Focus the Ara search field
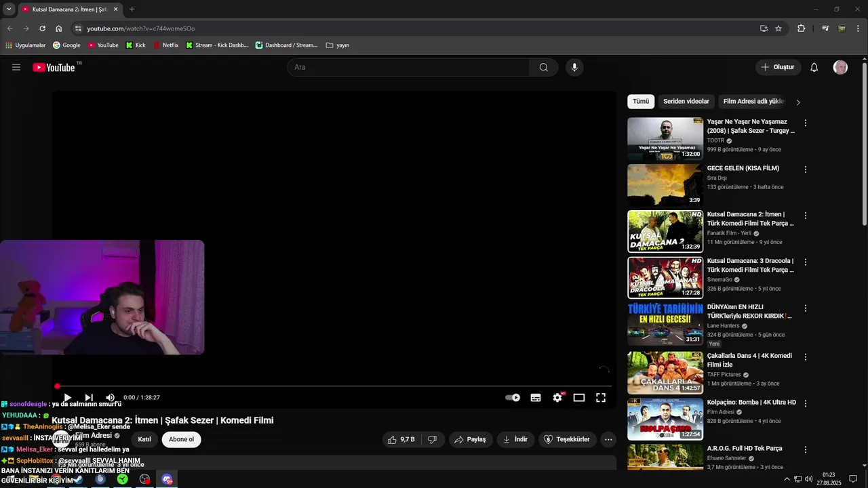This screenshot has height=488, width=868. (x=409, y=67)
